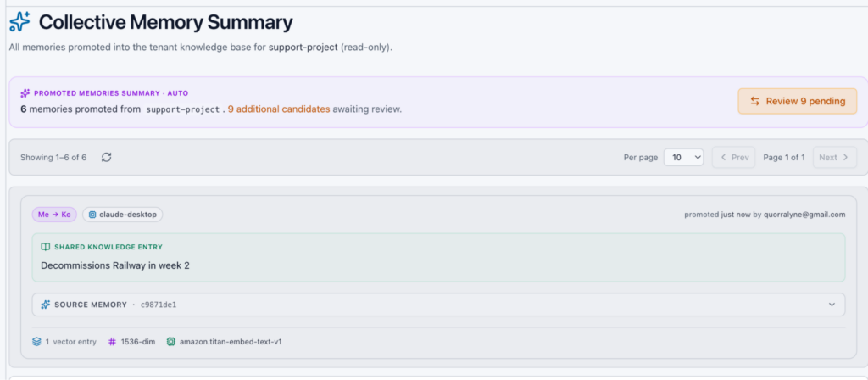Click the Promoted Memories Summary · Auto label
The height and width of the screenshot is (380, 868).
click(x=111, y=93)
